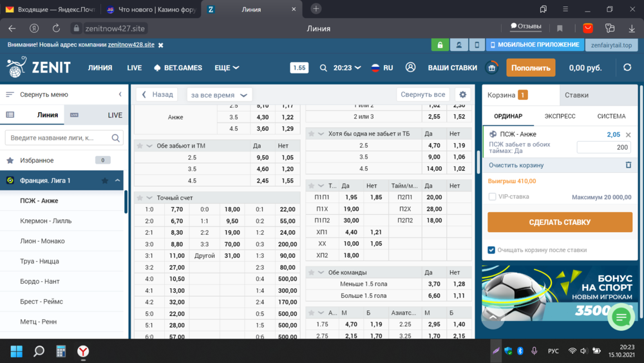Viewport: 644px width, 363px height.
Task: Click the bet amount field showing 200
Action: [604, 147]
